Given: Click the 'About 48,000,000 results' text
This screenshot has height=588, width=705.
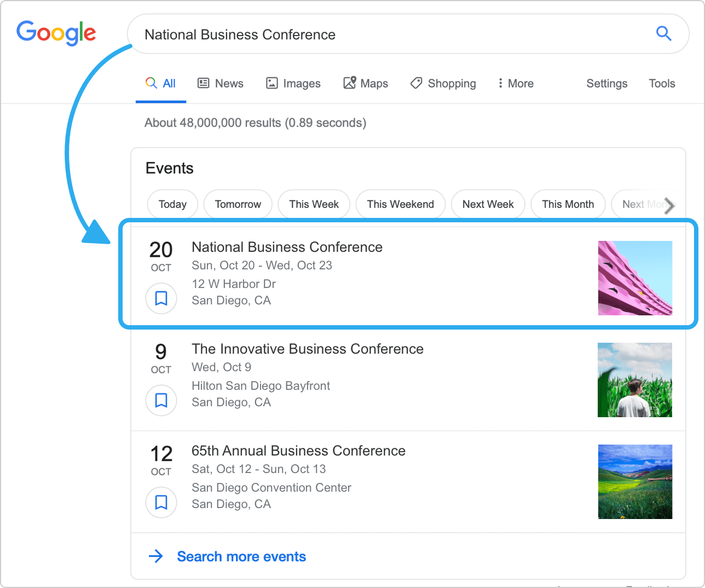Looking at the screenshot, I should tap(255, 123).
